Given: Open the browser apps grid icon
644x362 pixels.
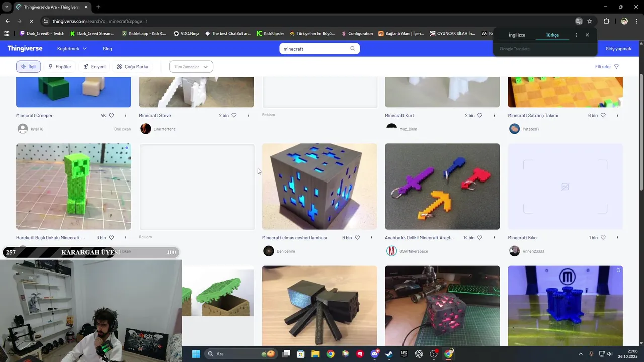Looking at the screenshot, I should (7, 34).
